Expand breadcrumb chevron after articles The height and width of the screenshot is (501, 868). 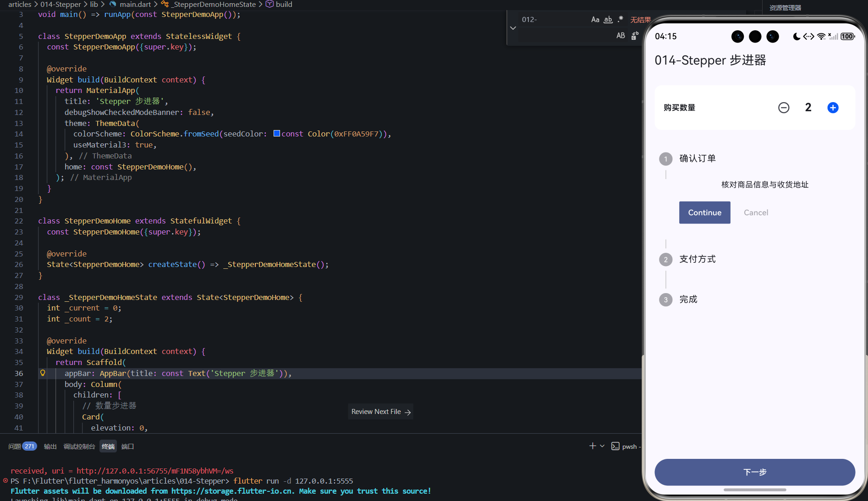click(36, 4)
